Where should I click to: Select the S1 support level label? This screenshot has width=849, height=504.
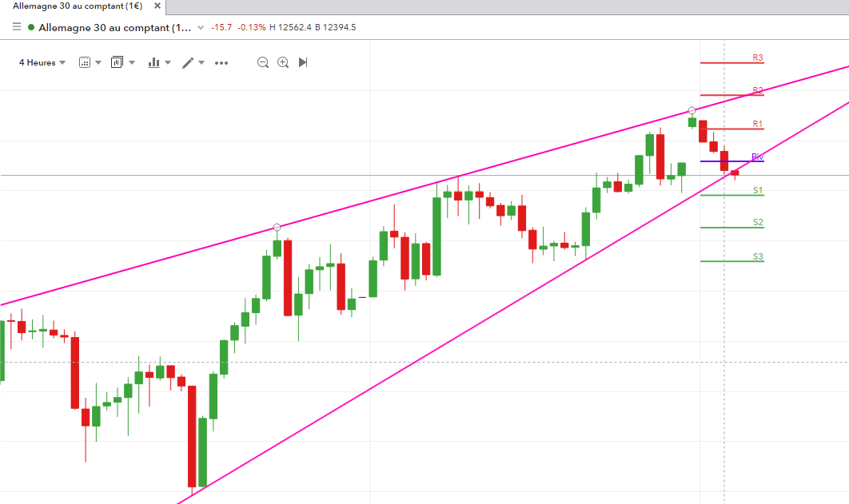coord(758,191)
